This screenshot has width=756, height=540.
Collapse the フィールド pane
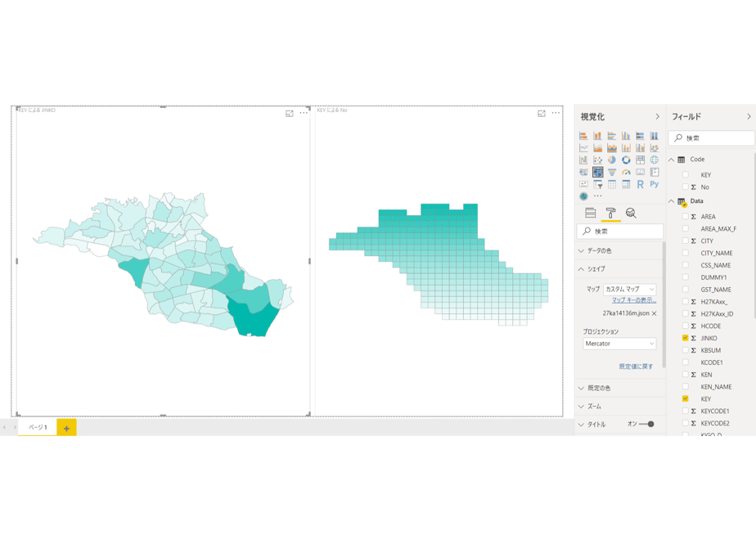749,117
